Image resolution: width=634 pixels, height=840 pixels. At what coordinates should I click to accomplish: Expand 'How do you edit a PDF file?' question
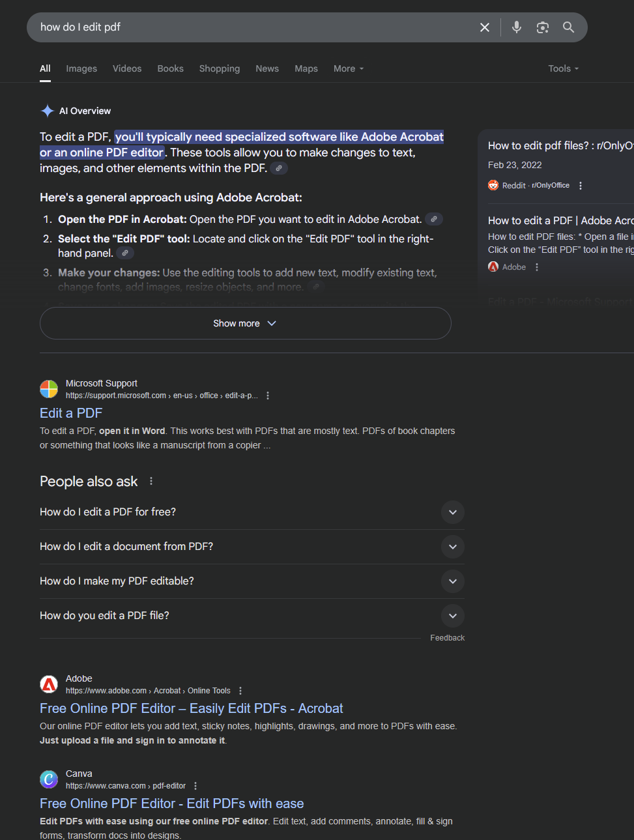[x=252, y=616]
